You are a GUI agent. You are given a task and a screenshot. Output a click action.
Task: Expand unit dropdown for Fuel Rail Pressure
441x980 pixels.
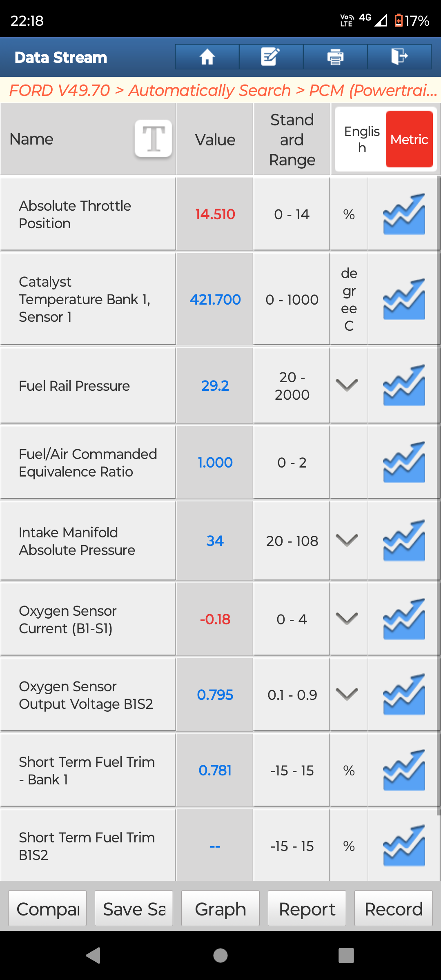point(347,385)
